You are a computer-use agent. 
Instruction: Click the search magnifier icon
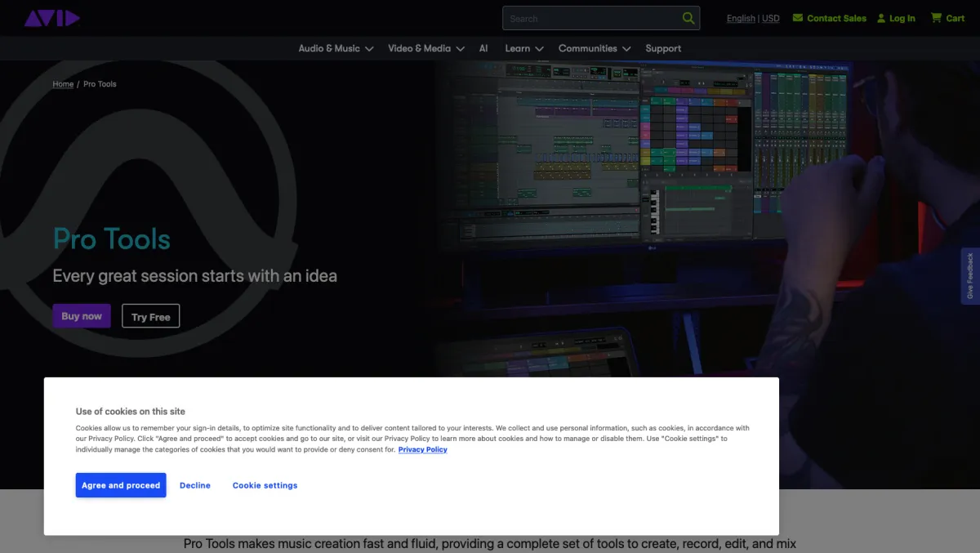[688, 18]
